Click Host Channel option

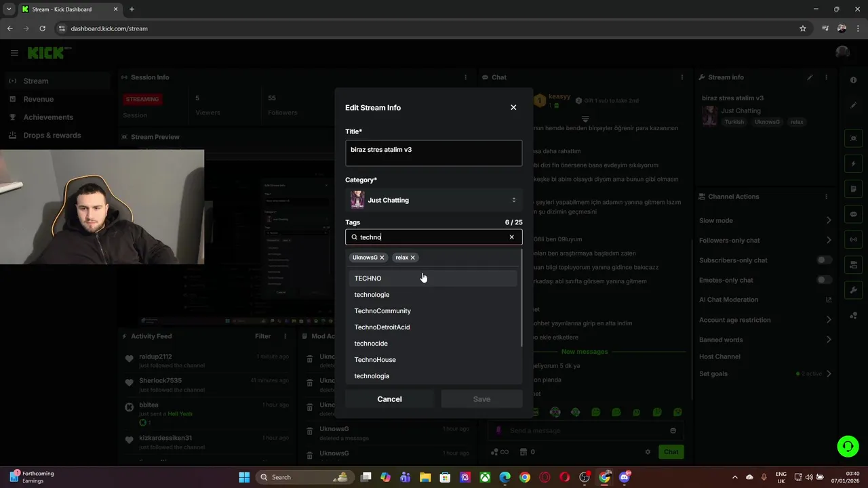(x=719, y=357)
